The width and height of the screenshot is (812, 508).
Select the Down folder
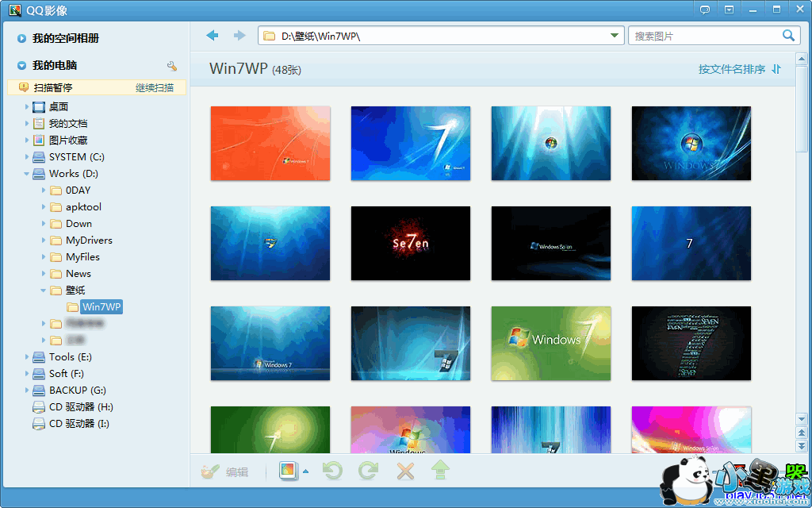[x=79, y=223]
